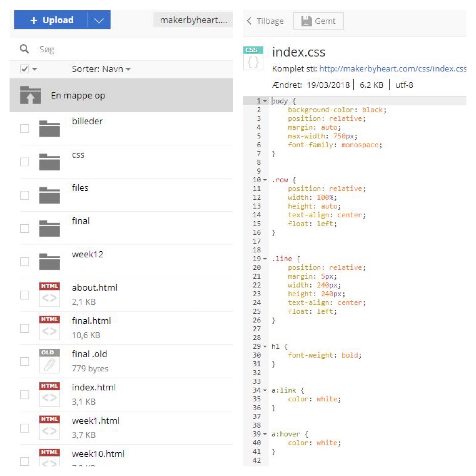Collapse the .row code block at line 10

[x=265, y=180]
